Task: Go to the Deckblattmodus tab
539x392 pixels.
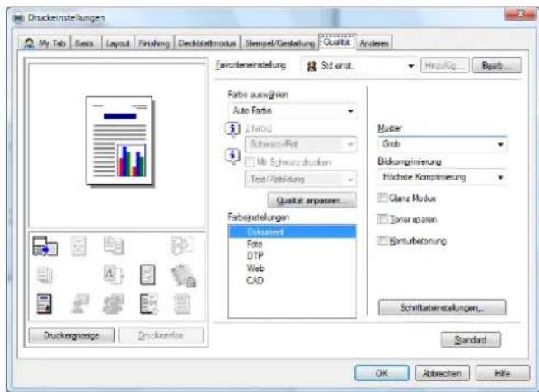Action: 208,44
